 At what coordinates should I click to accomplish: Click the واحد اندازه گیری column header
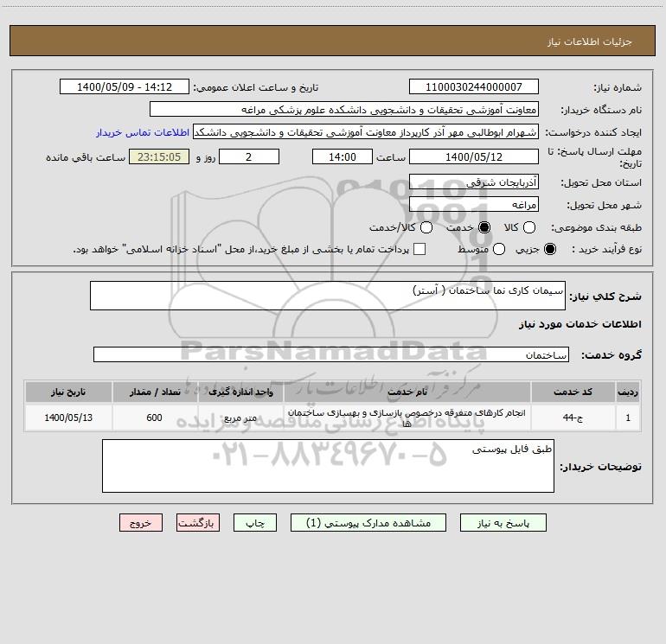tap(240, 392)
